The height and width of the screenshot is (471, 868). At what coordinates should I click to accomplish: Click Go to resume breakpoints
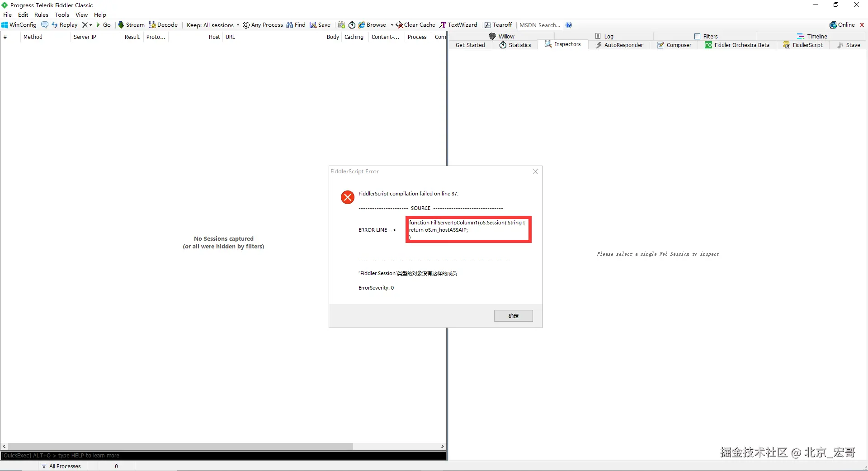(104, 25)
